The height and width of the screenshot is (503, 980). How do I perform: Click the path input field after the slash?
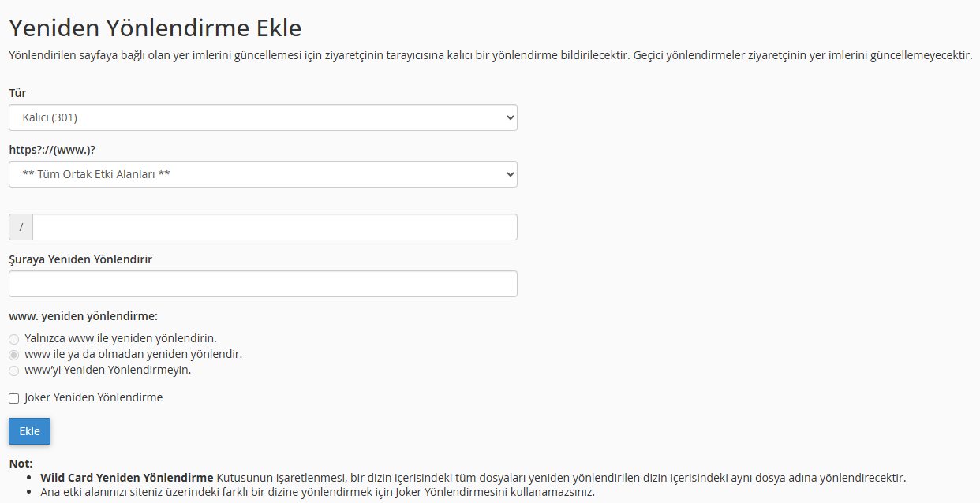[x=275, y=227]
